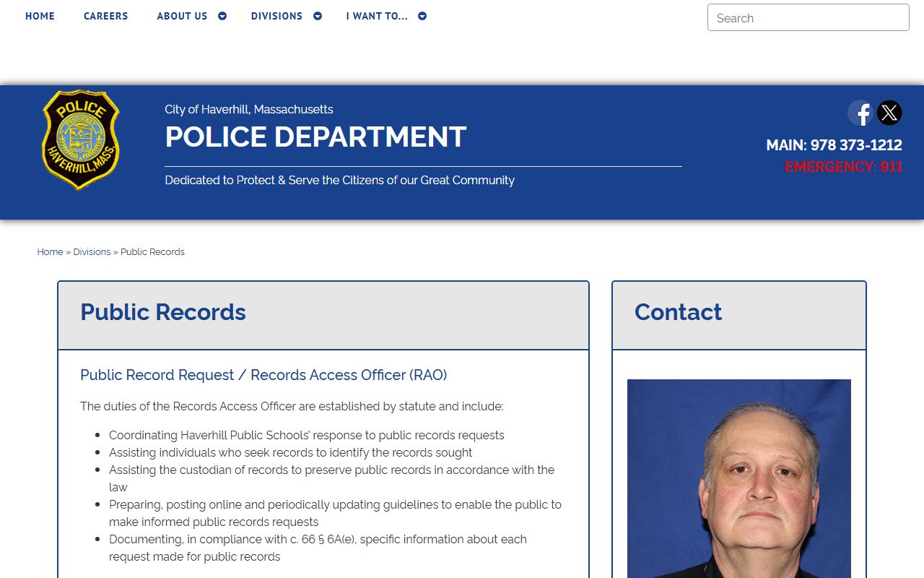Click the Police Department site title

(315, 137)
